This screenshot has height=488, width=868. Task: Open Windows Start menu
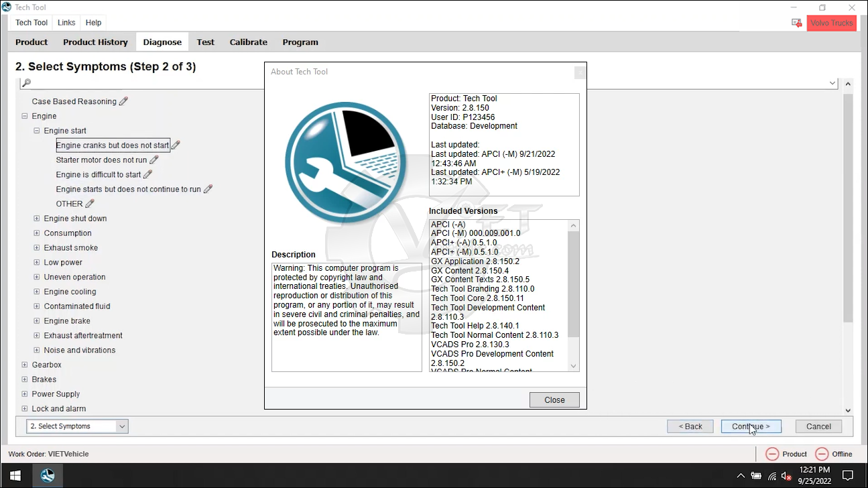[x=15, y=476]
